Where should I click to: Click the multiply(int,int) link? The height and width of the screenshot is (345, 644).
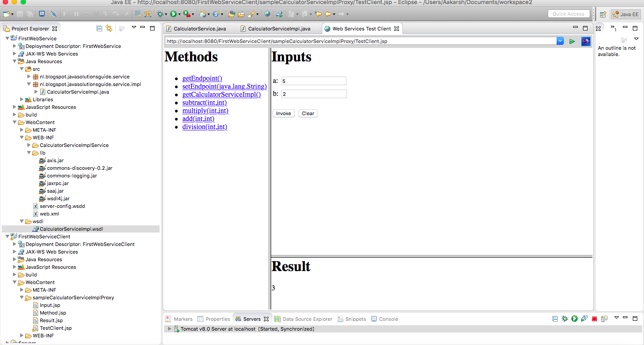pos(205,111)
